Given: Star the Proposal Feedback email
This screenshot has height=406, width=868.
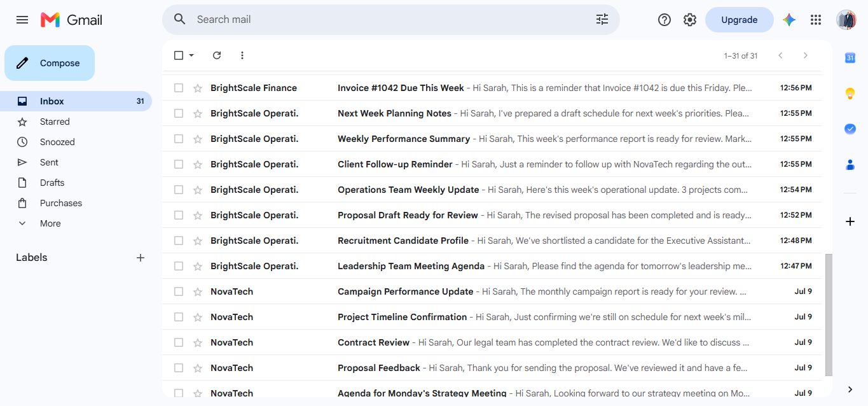Looking at the screenshot, I should click(x=198, y=368).
